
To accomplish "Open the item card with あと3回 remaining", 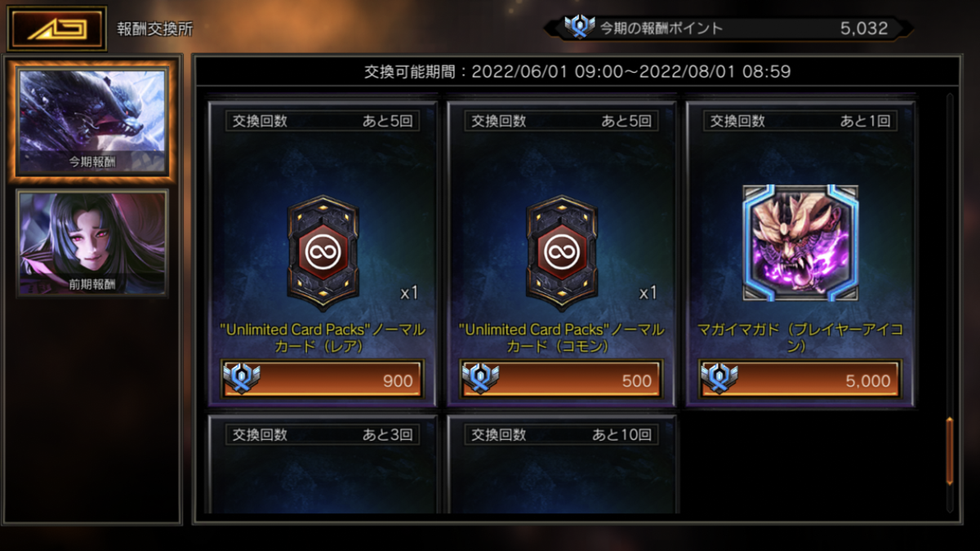I will pyautogui.click(x=323, y=464).
